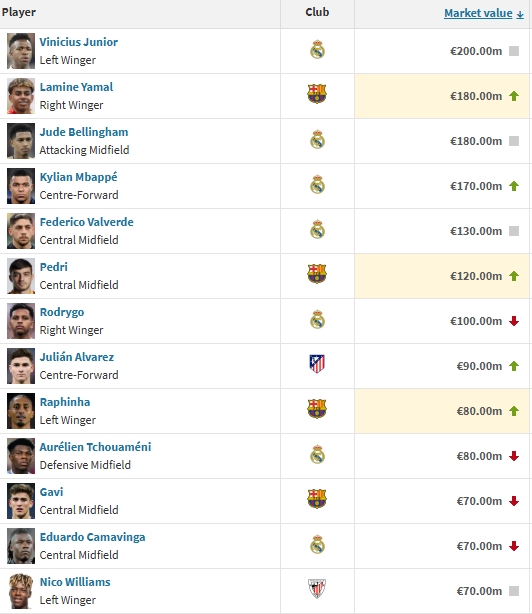Click Barcelona crest in Gavi row
Viewport: 532px width, 614px height.
317,499
